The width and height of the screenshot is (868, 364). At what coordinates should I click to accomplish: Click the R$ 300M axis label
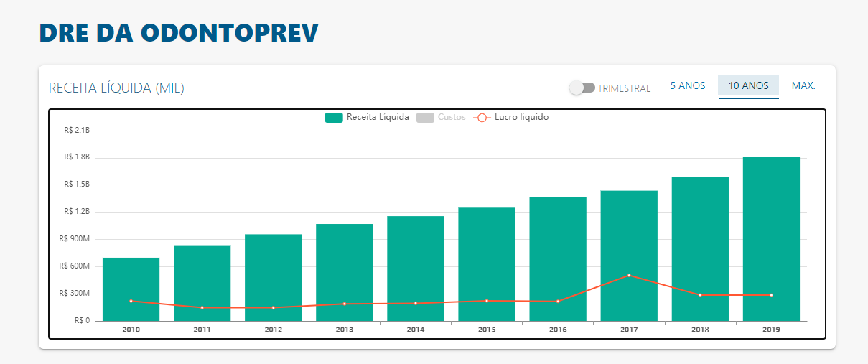coord(75,294)
